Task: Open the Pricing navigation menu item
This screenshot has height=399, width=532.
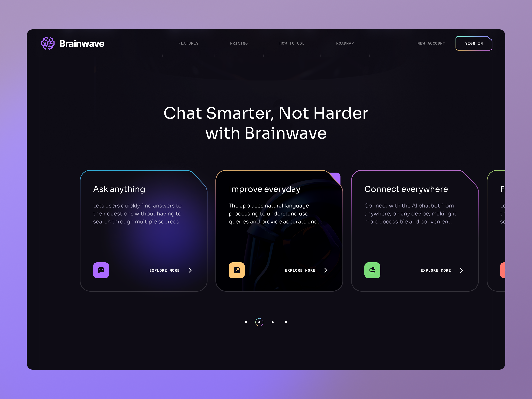Action: [x=239, y=43]
